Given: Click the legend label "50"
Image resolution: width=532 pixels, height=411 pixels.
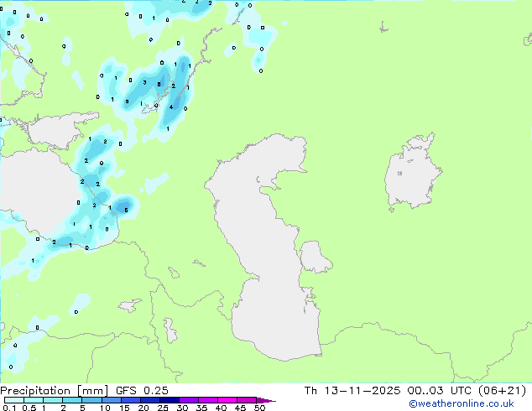Looking at the screenshot, I should 260,408.
